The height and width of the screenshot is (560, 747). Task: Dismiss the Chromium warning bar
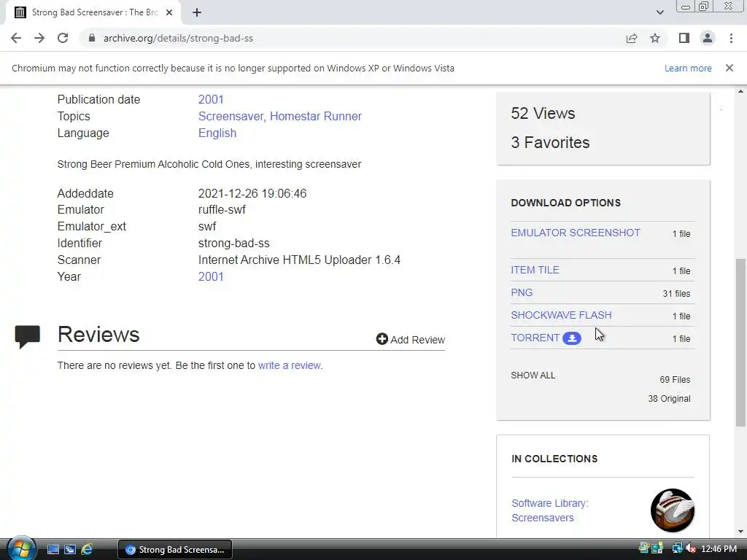(729, 68)
